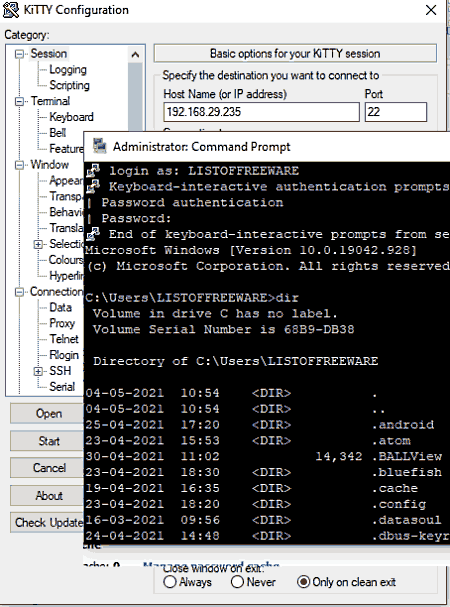Click the .android directory entry

[403, 425]
